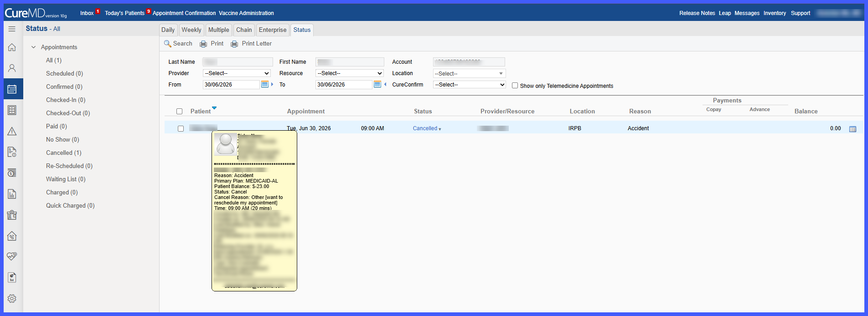Move To date back with arrow

click(x=385, y=84)
